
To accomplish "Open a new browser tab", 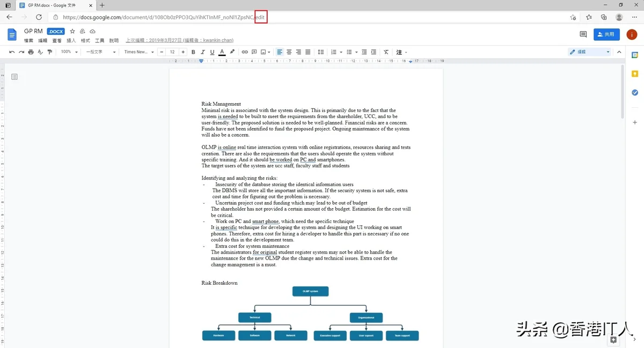I will 102,5.
